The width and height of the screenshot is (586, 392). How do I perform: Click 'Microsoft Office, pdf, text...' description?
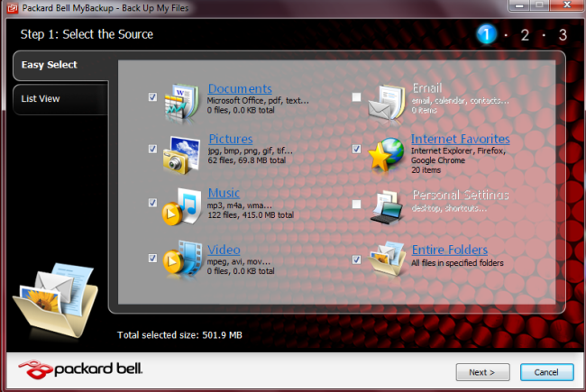tap(258, 101)
